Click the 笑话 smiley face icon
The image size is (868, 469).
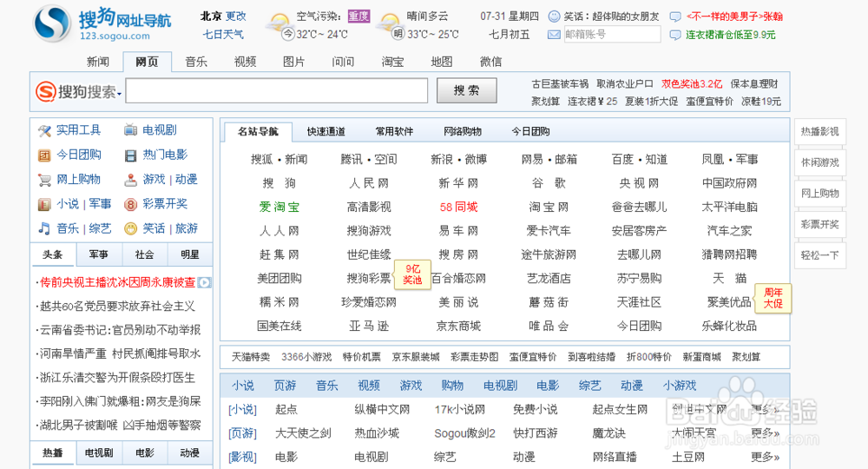(131, 228)
